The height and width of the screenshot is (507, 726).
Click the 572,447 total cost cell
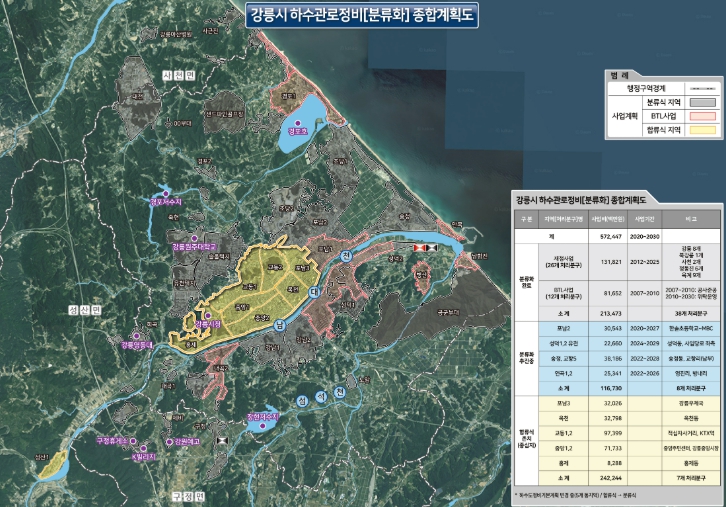click(x=608, y=237)
